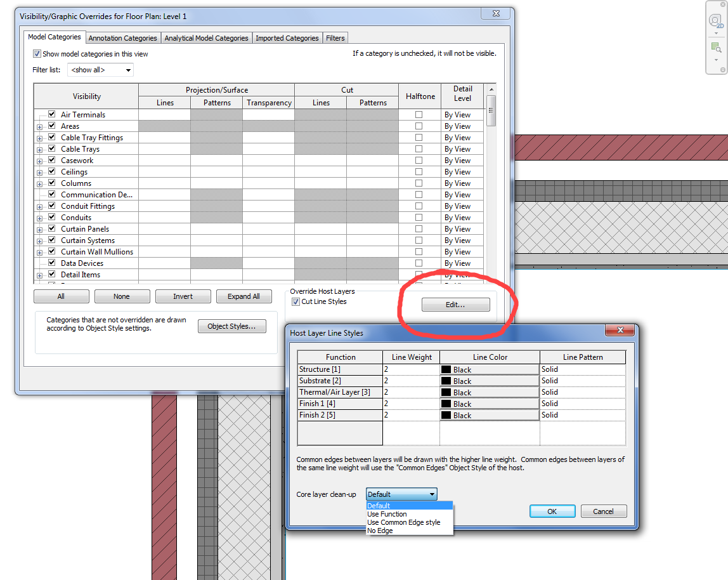The image size is (728, 580).
Task: Uncheck the Casework visibility checkbox
Action: (x=51, y=160)
